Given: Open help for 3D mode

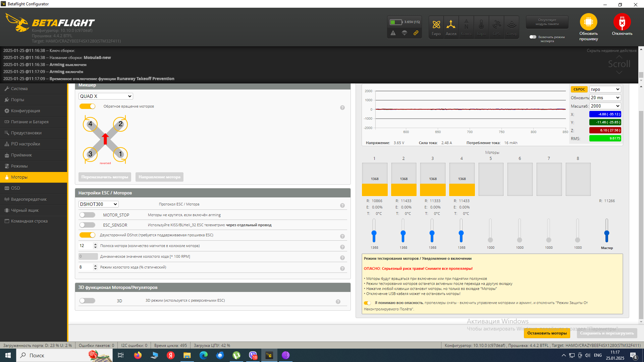Looking at the screenshot, I should [x=338, y=302].
